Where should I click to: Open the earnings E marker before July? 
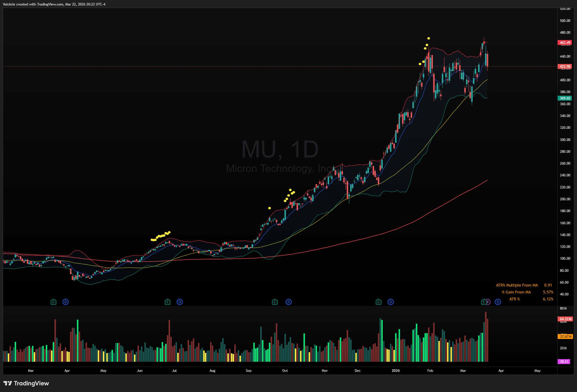(167, 302)
